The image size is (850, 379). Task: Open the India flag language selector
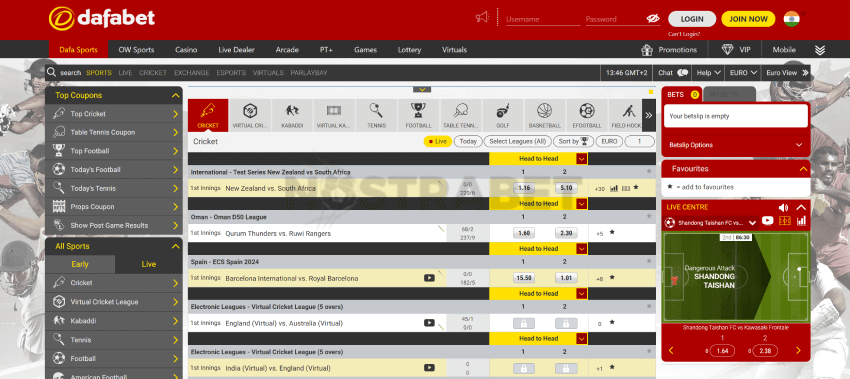tap(791, 19)
